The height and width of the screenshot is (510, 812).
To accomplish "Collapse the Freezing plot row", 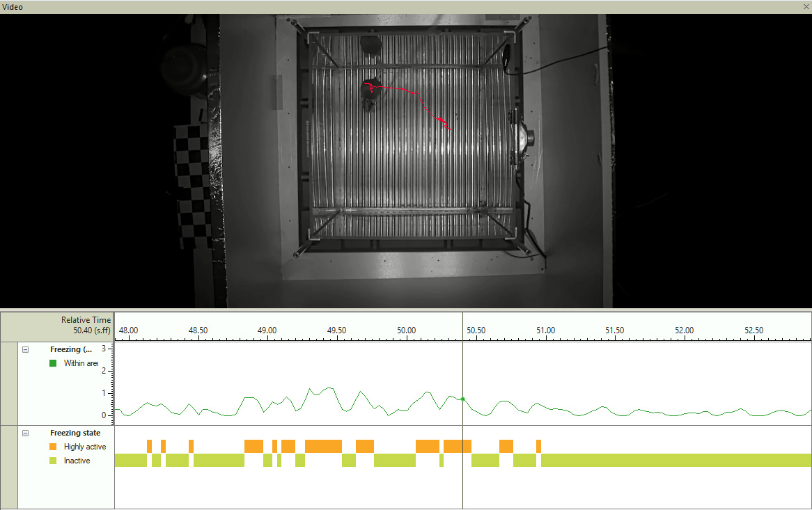I will pos(25,350).
